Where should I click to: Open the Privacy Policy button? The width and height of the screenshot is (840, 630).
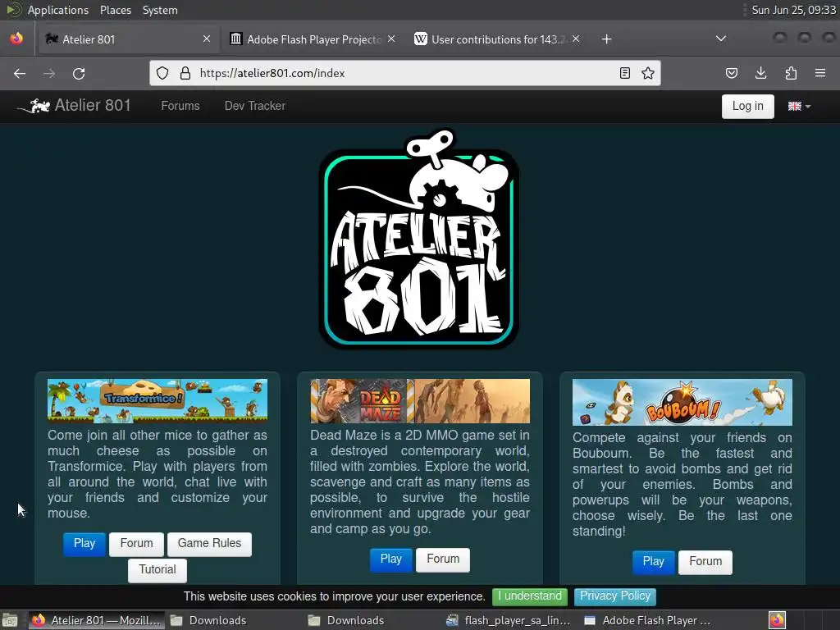(x=615, y=596)
